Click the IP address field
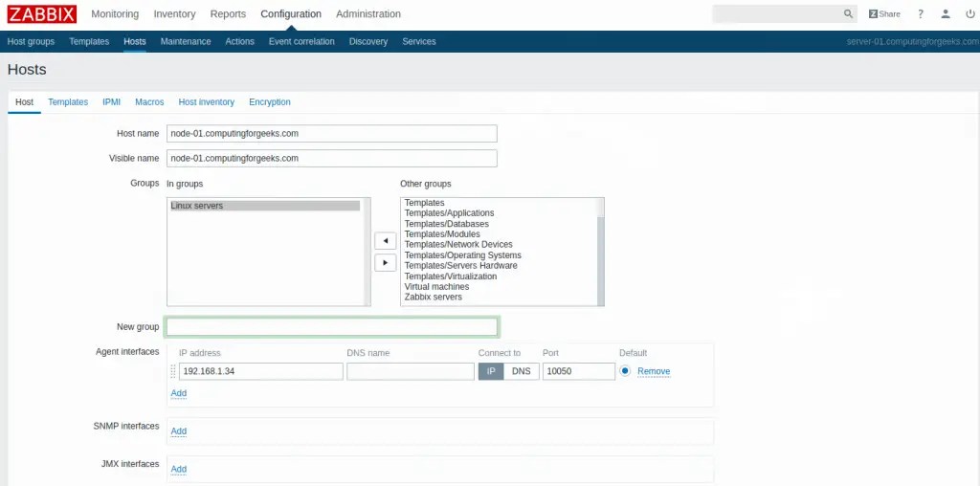980x486 pixels. coord(260,371)
